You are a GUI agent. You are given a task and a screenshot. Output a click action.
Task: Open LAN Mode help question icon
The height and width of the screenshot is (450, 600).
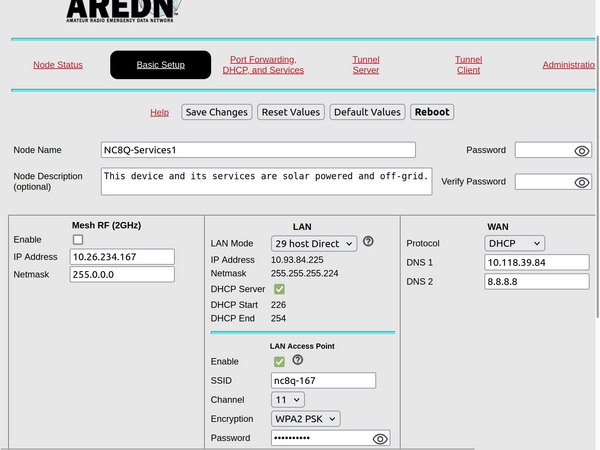(368, 241)
